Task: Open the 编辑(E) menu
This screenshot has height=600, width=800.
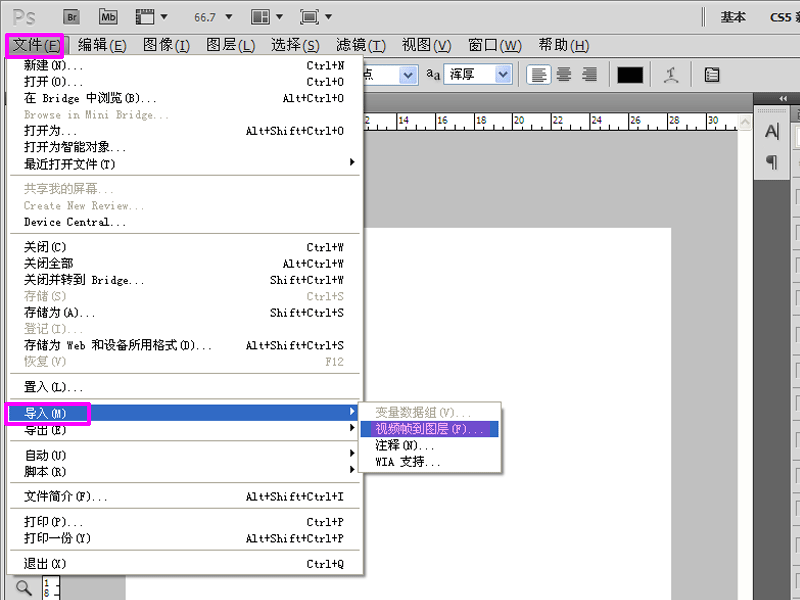Action: pos(102,45)
